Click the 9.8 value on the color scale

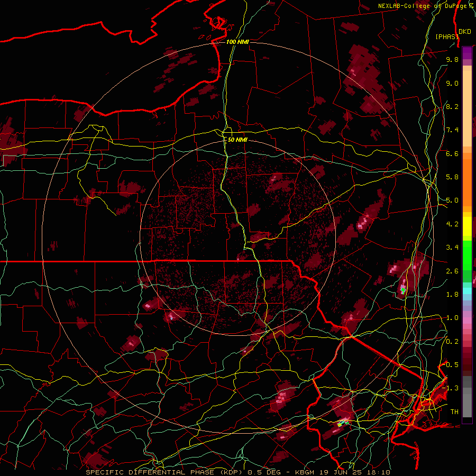coord(452,59)
